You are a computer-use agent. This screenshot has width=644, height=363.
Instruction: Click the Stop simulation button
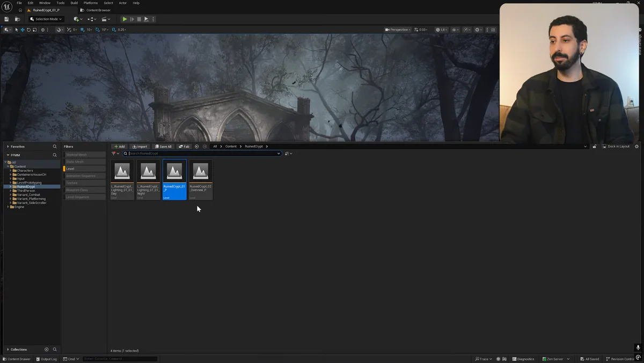[x=139, y=19]
